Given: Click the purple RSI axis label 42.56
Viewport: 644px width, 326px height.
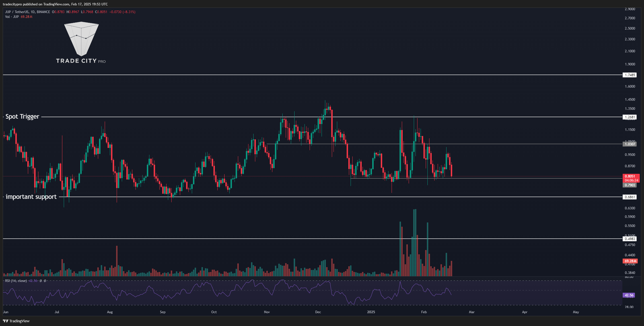Looking at the screenshot, I should [629, 295].
